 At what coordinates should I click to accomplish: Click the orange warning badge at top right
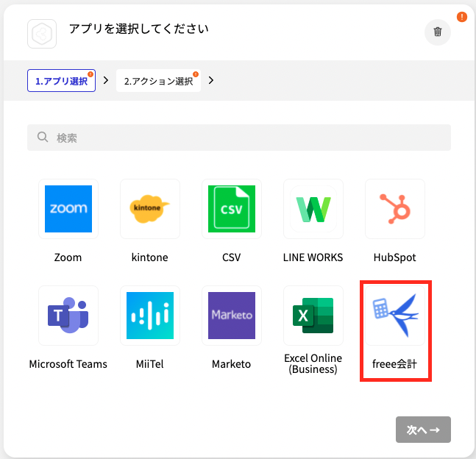tap(462, 17)
